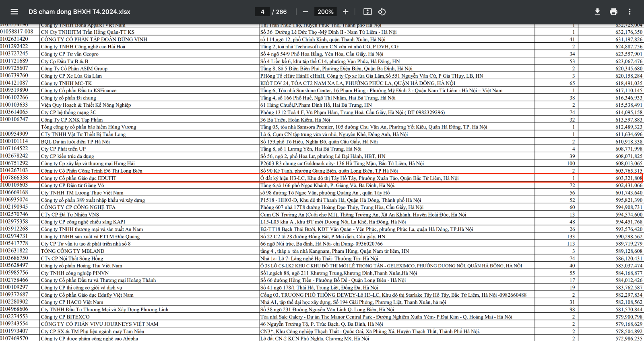Select Công ty CP Điện tử Giảng Võ
Viewport: 644px width, 341px height.
[72, 186]
